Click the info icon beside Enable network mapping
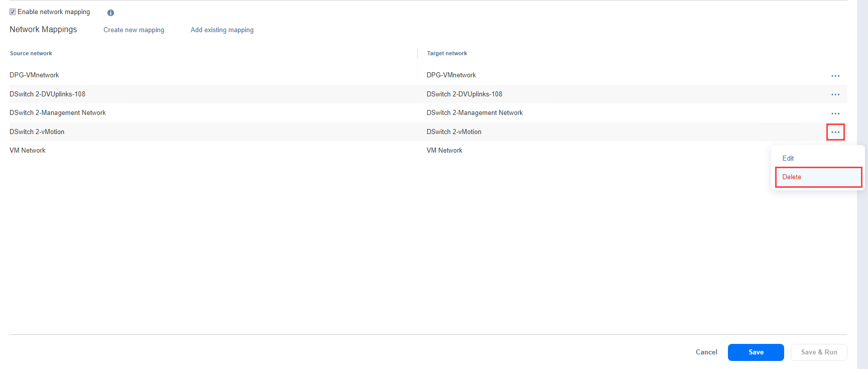This screenshot has height=369, width=868. point(110,13)
